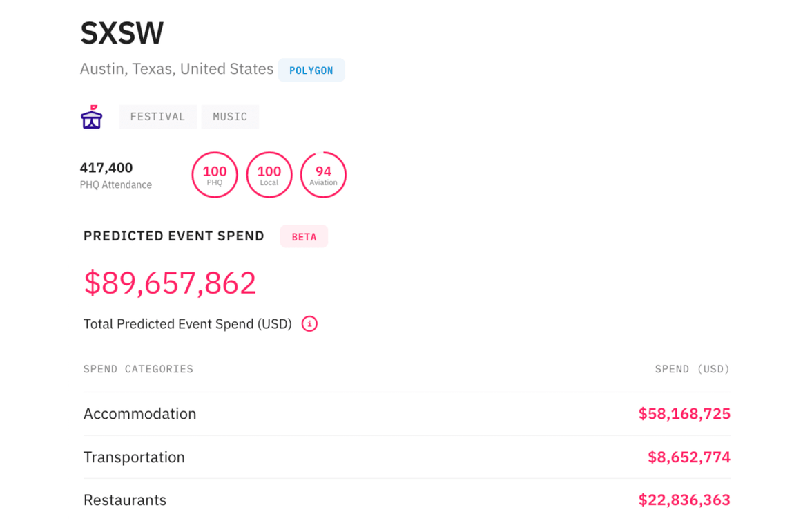
Task: Select the PHQ rank score circle showing 100
Action: 214,175
